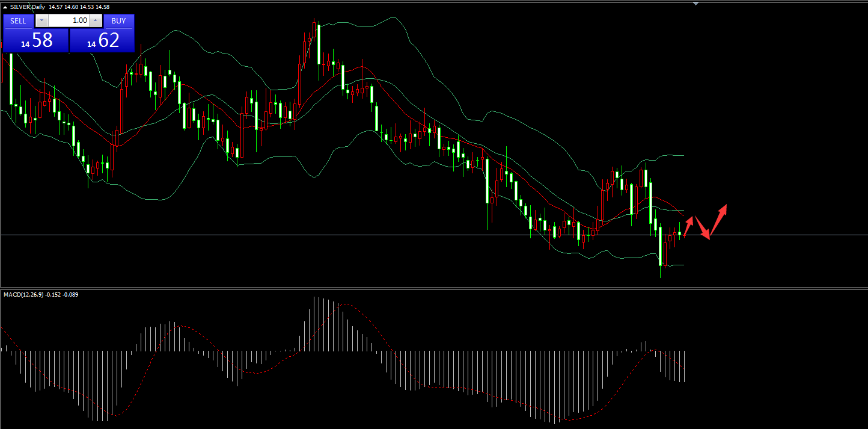Increase trade volume with up arrow

pyautogui.click(x=96, y=20)
